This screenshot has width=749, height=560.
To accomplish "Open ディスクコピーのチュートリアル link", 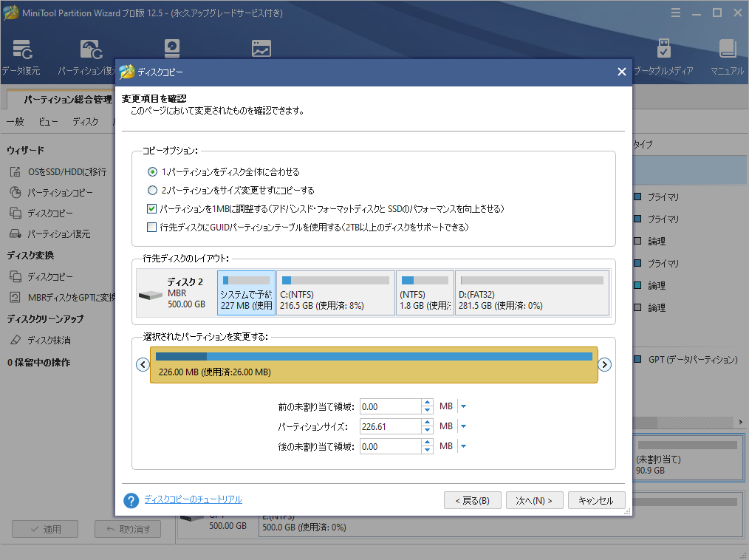I will 193,499.
